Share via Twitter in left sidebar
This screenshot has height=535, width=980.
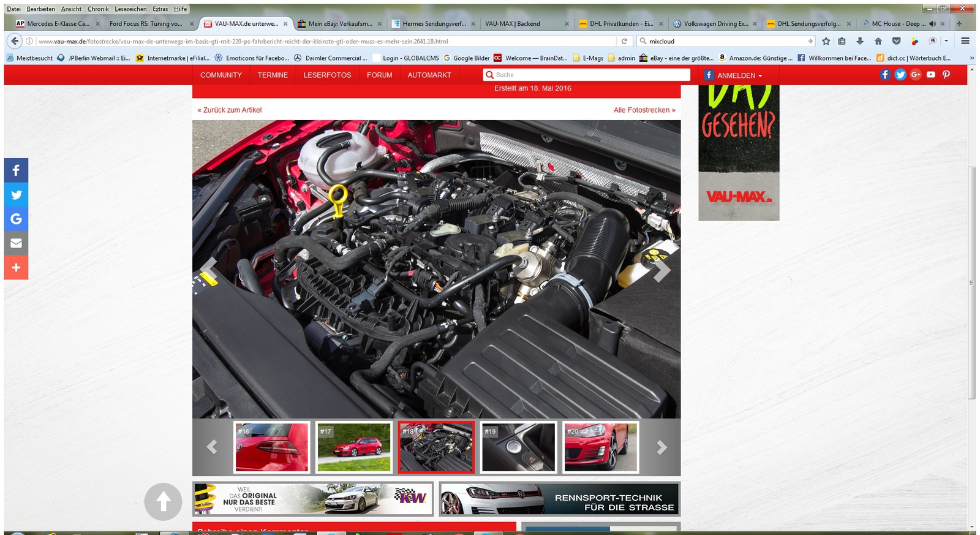16,195
